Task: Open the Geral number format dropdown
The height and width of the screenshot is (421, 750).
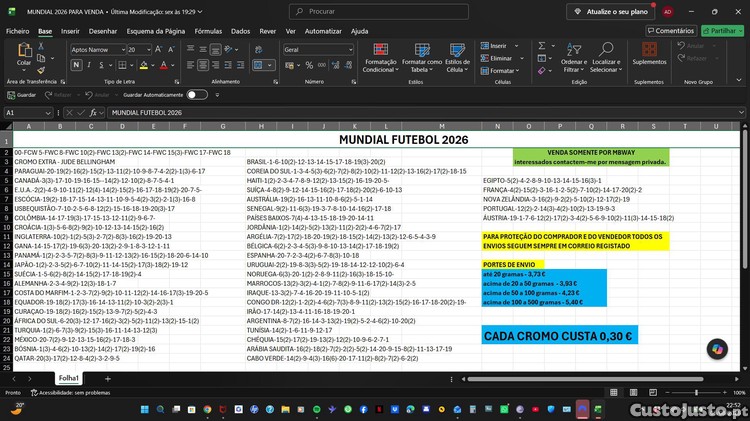Action: [350, 50]
